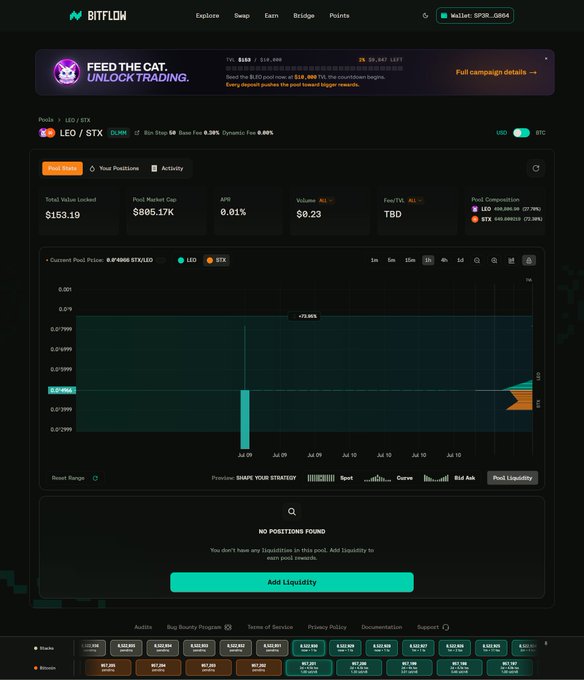The width and height of the screenshot is (584, 680).
Task: Switch to the Your Positions tab
Action: (114, 168)
